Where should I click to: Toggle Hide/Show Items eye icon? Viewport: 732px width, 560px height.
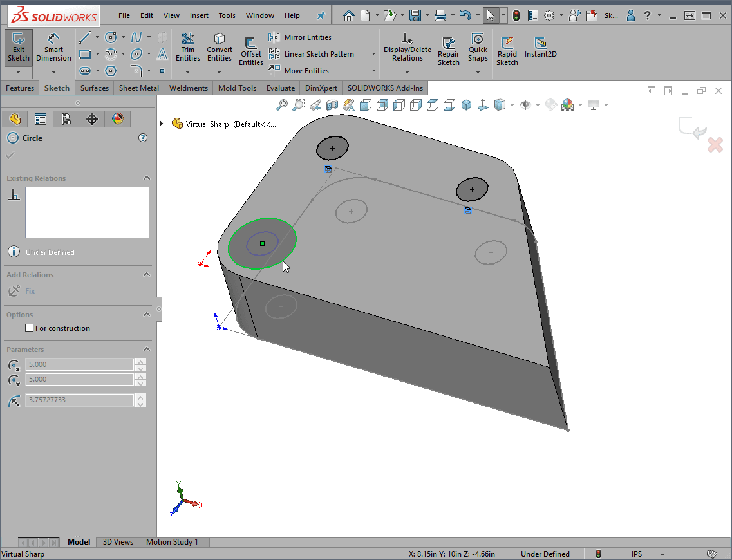(525, 105)
